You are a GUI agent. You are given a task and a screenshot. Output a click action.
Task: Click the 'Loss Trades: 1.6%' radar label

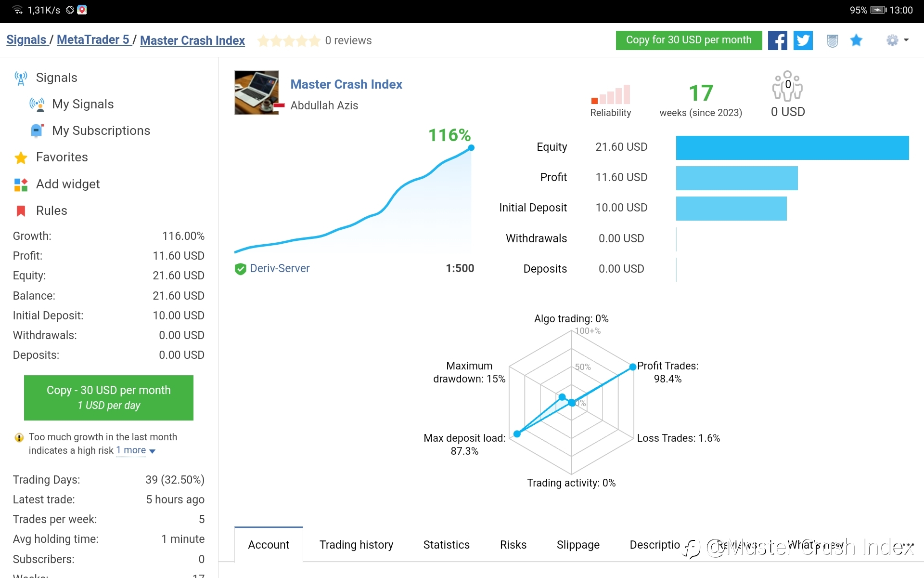coord(679,438)
